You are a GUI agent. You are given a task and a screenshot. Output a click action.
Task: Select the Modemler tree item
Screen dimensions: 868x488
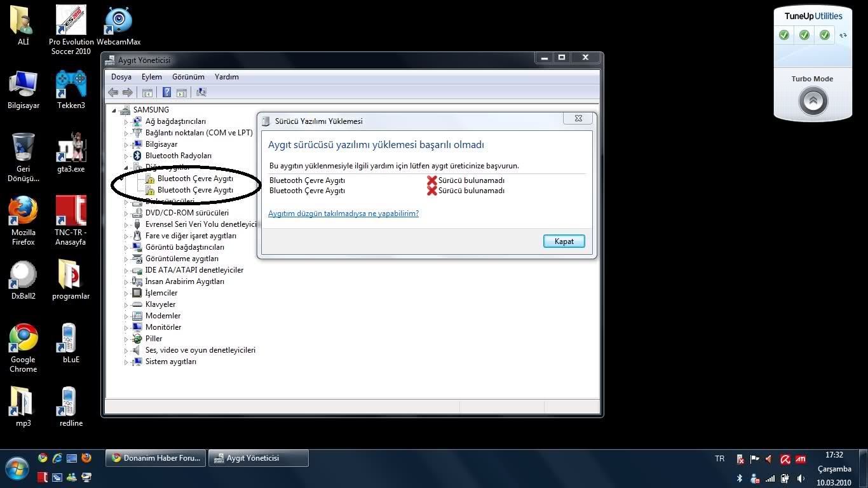[x=163, y=316]
